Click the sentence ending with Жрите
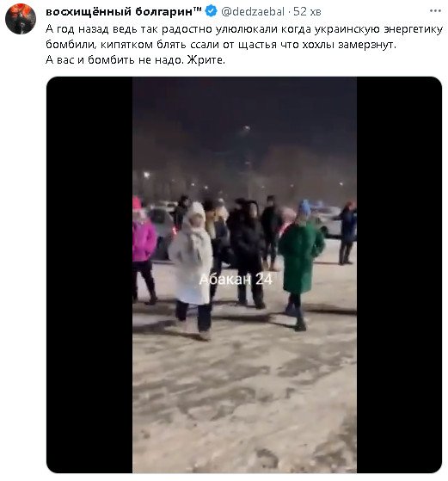Screen dimensions: 448x481 [135, 60]
